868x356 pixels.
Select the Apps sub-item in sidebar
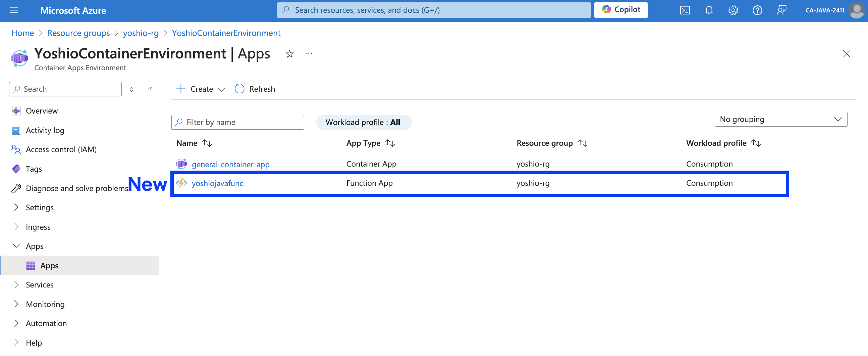click(x=79, y=266)
